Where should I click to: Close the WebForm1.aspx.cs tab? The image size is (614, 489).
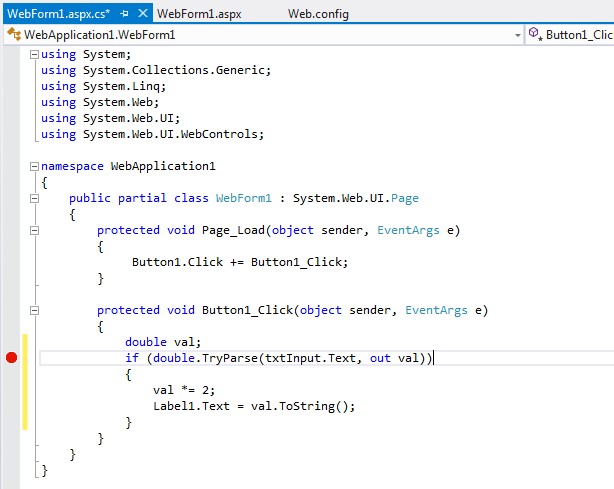tap(143, 13)
